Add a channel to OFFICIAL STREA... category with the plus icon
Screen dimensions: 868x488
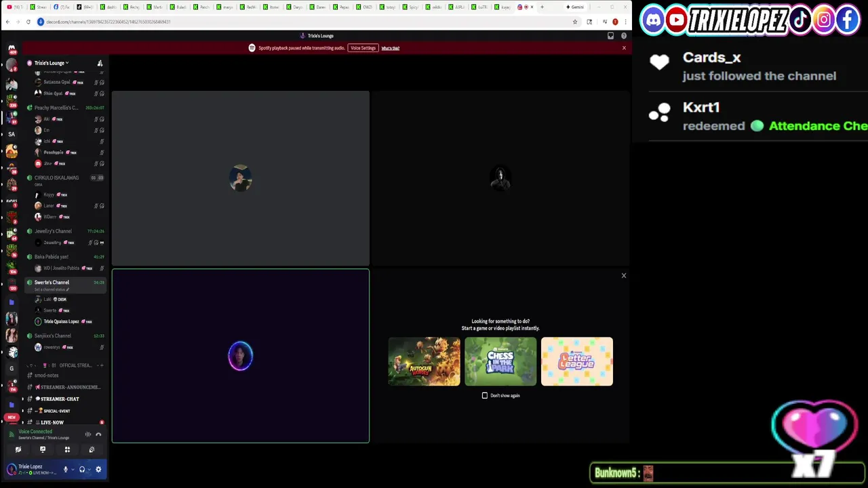tap(101, 365)
